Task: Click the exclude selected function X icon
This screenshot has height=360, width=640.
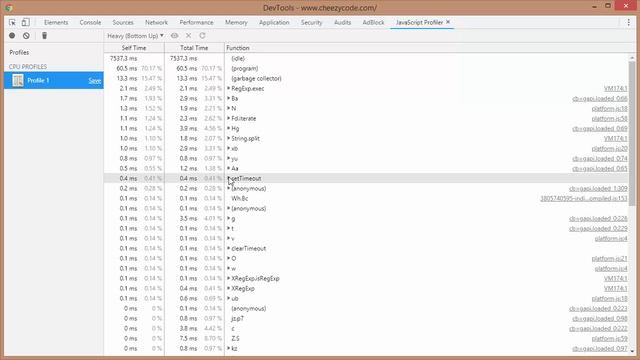Action: 189,36
